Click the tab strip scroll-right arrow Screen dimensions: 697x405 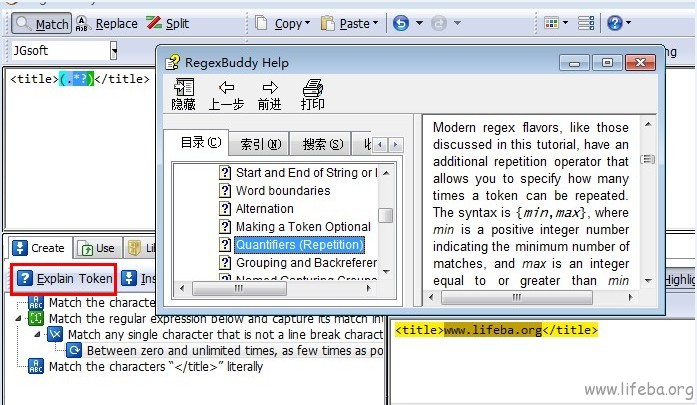click(396, 144)
